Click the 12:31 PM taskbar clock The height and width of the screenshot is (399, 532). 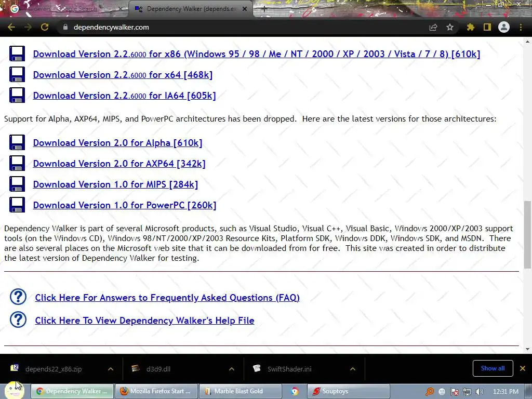click(x=506, y=392)
